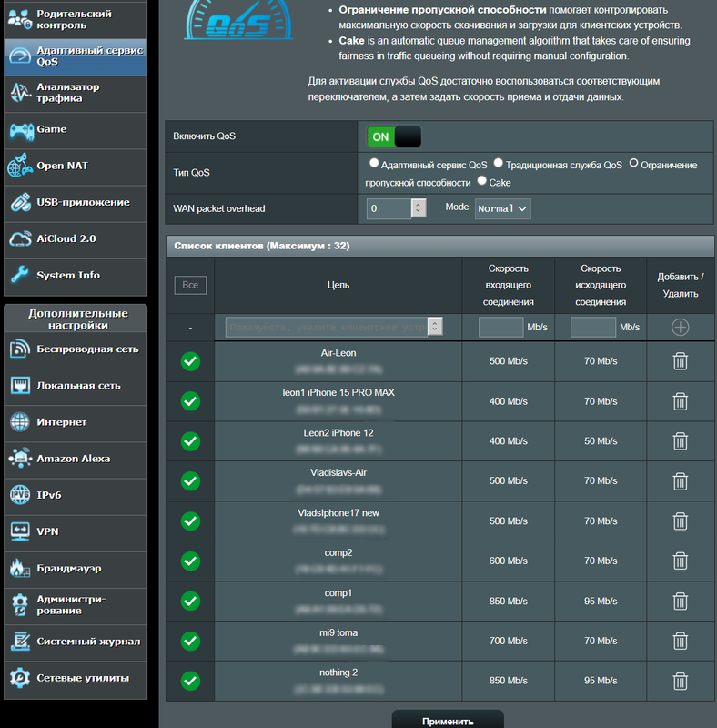
Task: Delete the comp2 client entry
Action: (x=681, y=561)
